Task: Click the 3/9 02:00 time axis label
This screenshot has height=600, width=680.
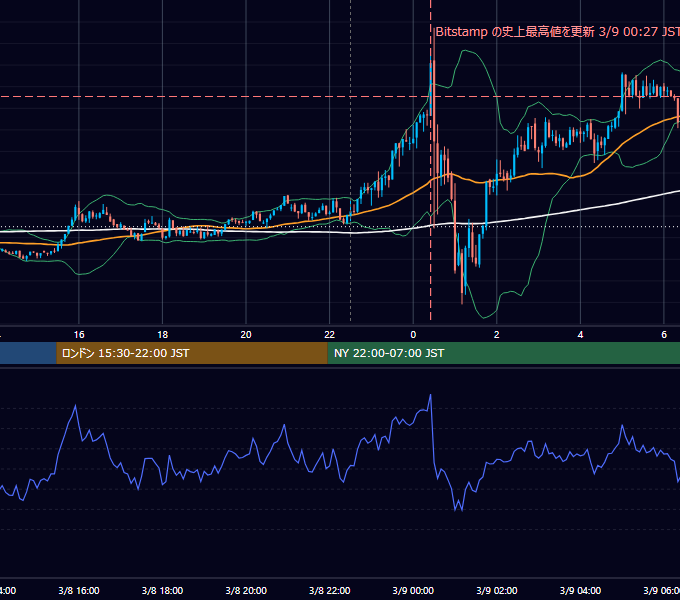Action: [497, 590]
